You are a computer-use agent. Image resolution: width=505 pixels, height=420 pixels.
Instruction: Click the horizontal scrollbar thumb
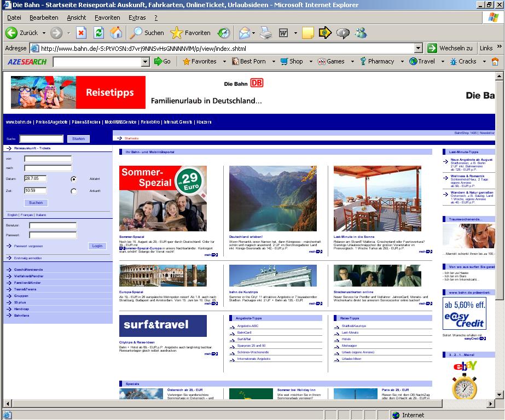click(227, 403)
